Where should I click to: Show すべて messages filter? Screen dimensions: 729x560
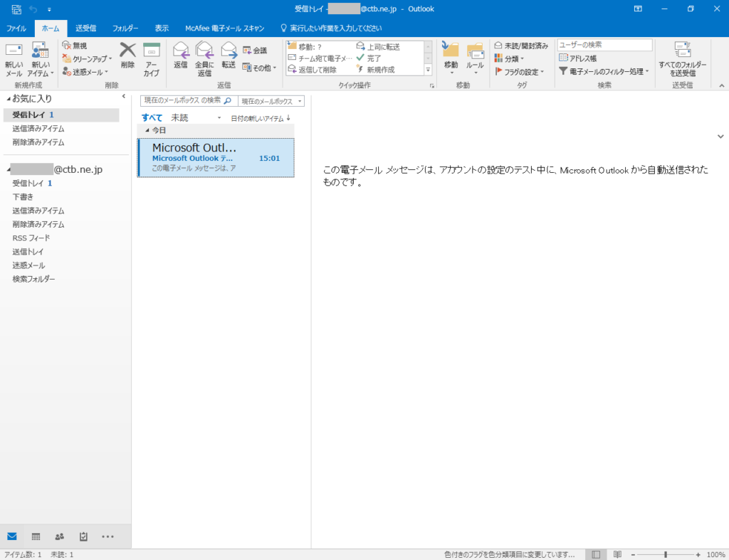click(152, 117)
